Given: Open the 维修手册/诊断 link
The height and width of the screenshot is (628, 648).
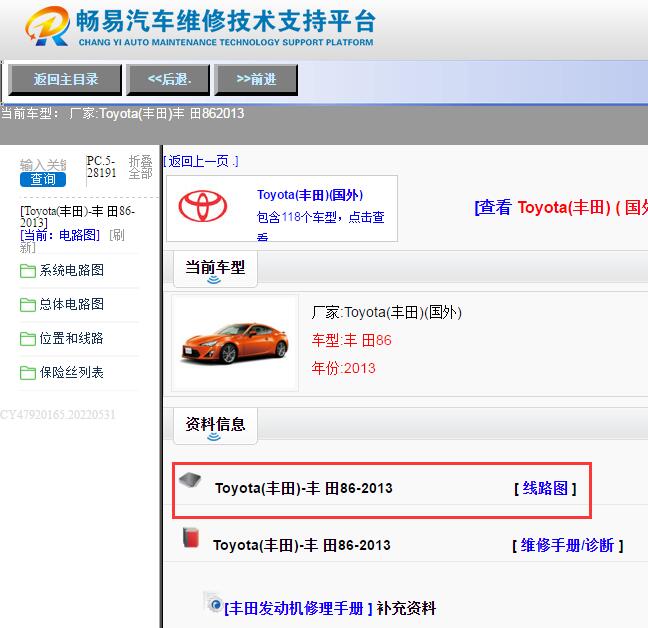Looking at the screenshot, I should click(x=567, y=545).
